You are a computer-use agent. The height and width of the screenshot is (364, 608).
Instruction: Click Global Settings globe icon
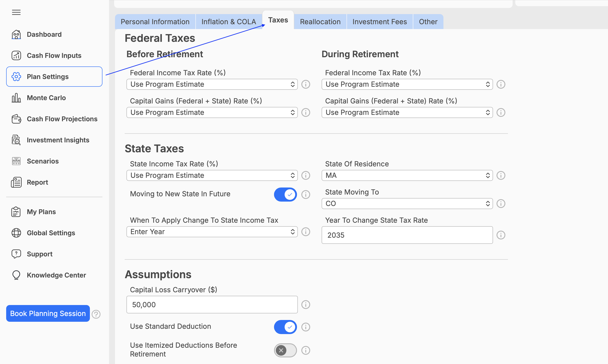pyautogui.click(x=16, y=233)
